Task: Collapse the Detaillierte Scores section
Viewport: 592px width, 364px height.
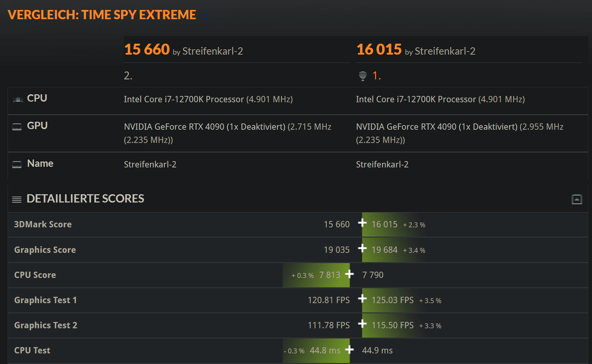Action: (x=577, y=199)
